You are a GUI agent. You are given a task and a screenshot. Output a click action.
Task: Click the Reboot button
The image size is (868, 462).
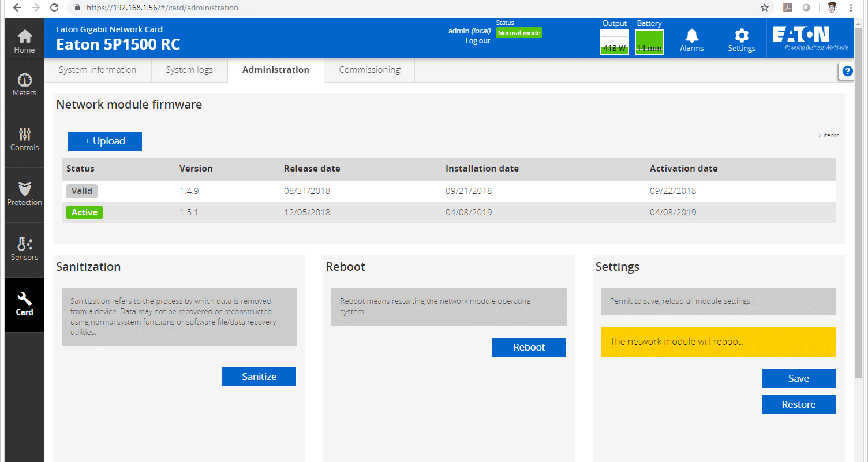(529, 347)
